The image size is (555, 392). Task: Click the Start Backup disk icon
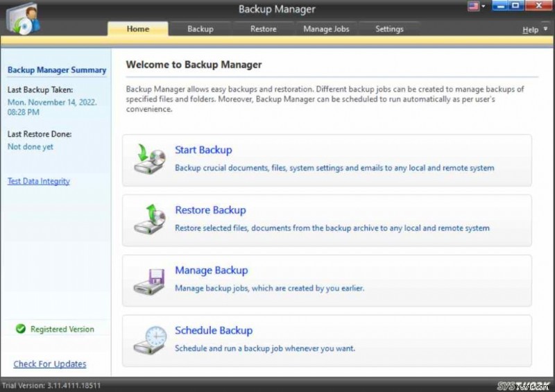pos(149,160)
